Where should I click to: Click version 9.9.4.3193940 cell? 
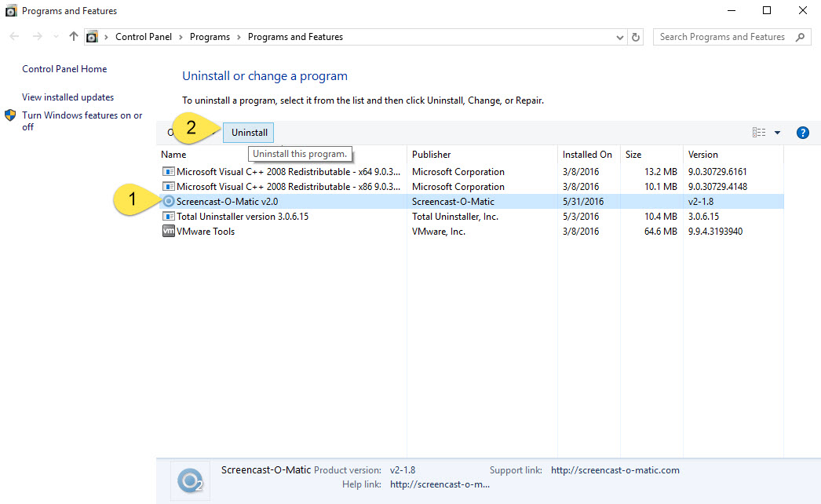(715, 231)
